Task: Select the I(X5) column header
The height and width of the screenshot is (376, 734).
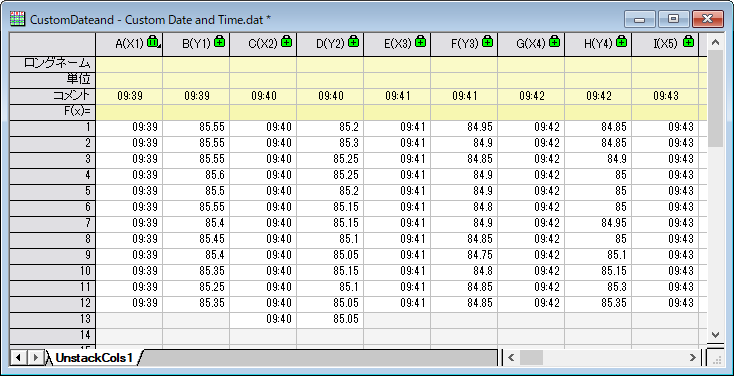Action: click(665, 44)
